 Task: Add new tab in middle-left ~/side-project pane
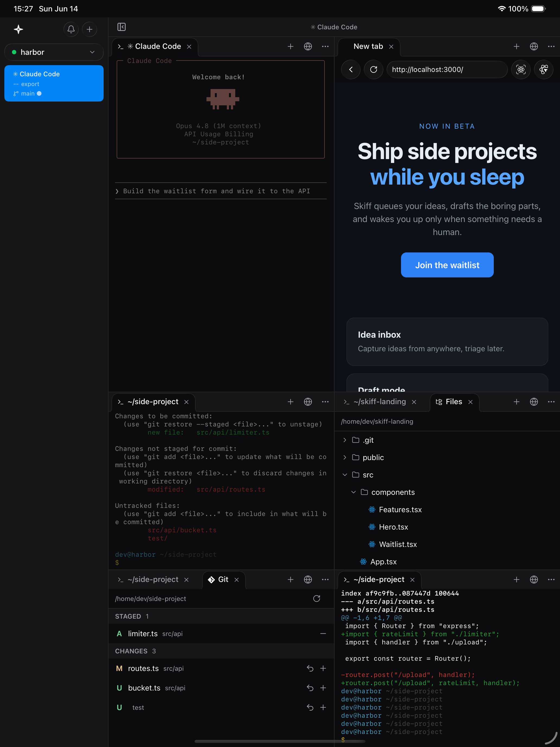tap(291, 402)
